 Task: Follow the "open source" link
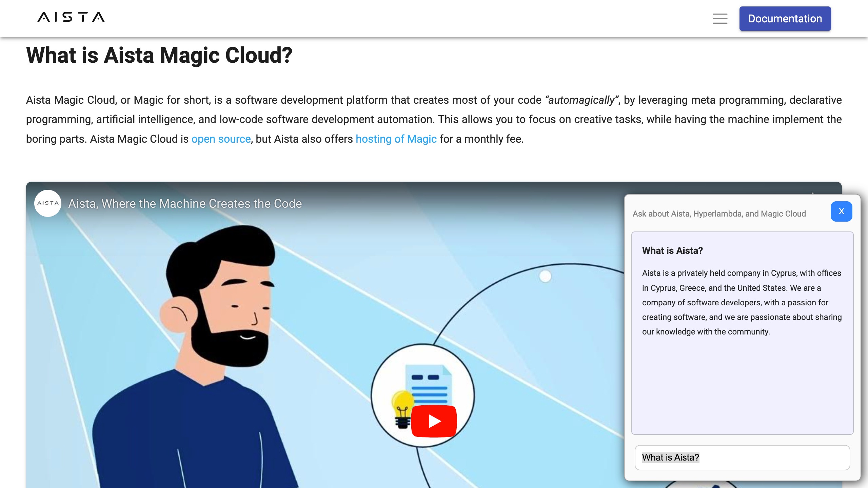coord(221,139)
